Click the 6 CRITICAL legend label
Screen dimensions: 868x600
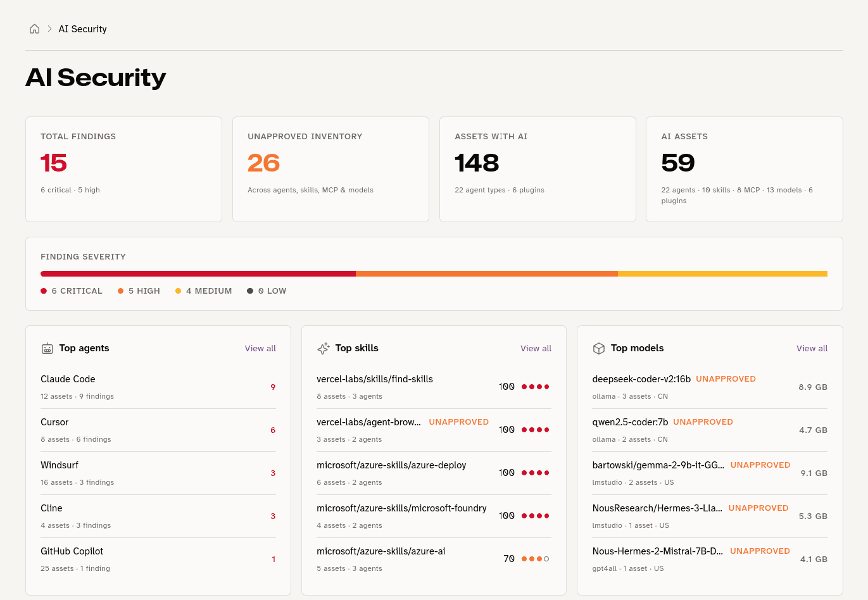pyautogui.click(x=77, y=291)
